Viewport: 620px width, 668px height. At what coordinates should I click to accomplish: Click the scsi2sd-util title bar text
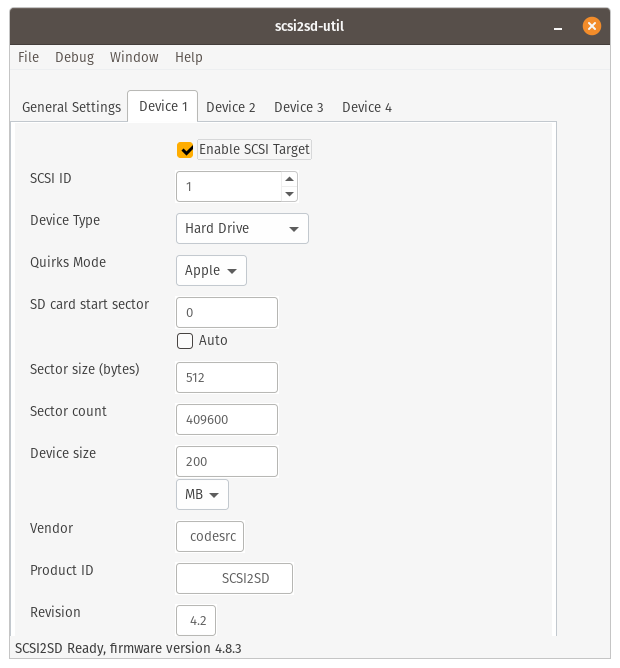309,26
